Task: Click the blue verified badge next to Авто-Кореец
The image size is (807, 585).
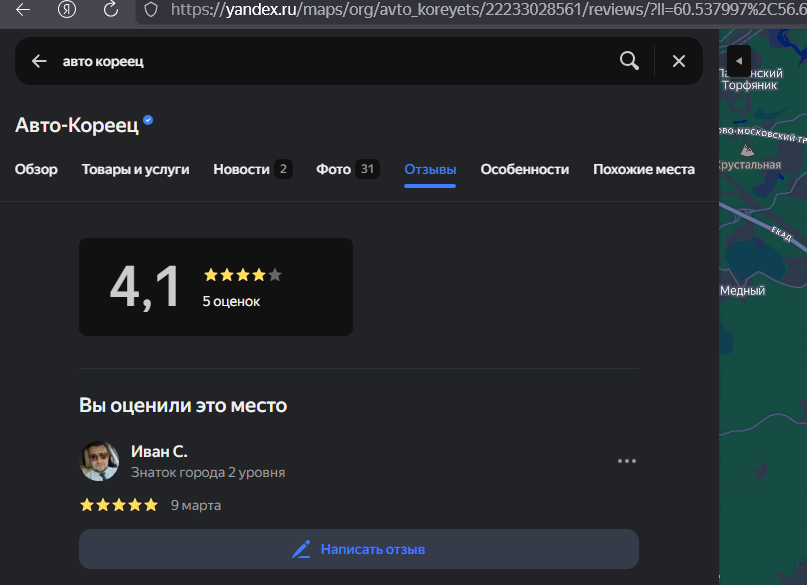Action: 148,120
